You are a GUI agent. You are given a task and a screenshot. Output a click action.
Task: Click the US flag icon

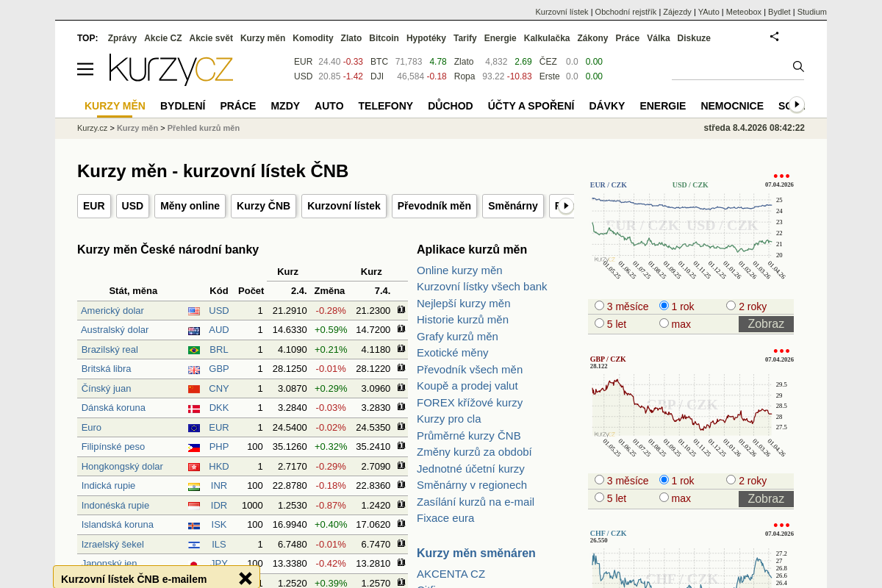(x=194, y=311)
